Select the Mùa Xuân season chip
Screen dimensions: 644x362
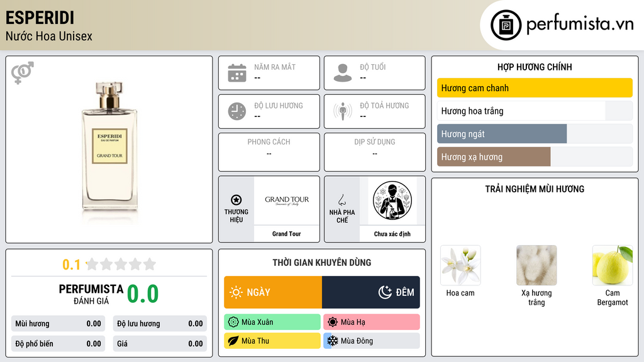pyautogui.click(x=272, y=322)
